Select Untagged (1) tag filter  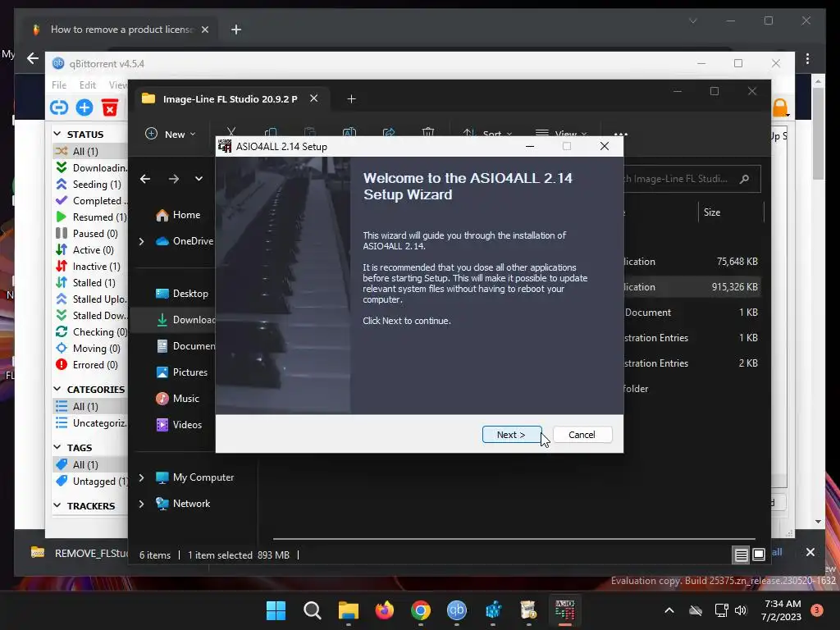click(90, 481)
